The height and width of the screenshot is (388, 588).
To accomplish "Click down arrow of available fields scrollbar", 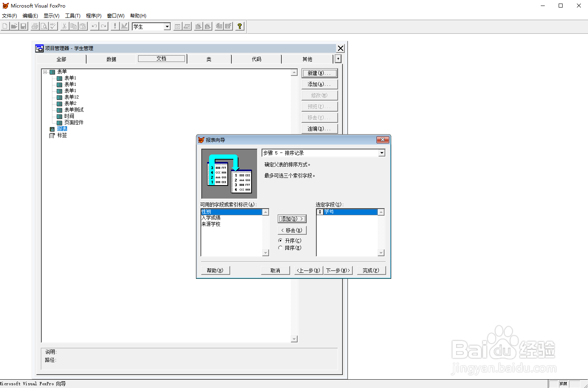I will pos(266,253).
